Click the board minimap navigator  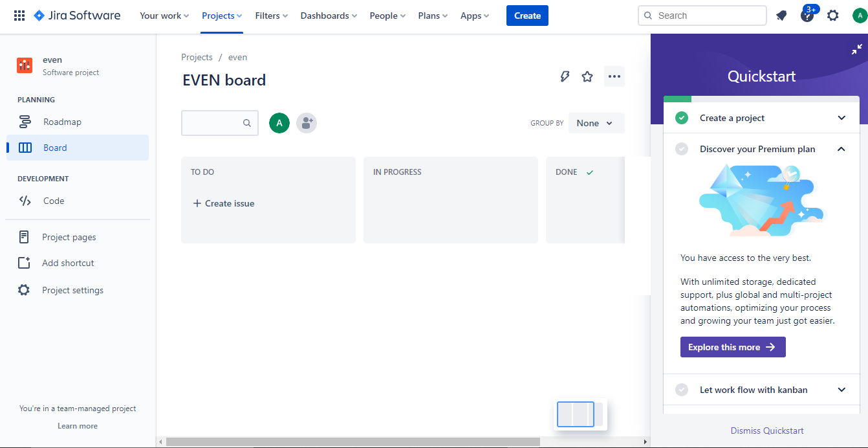coord(580,414)
